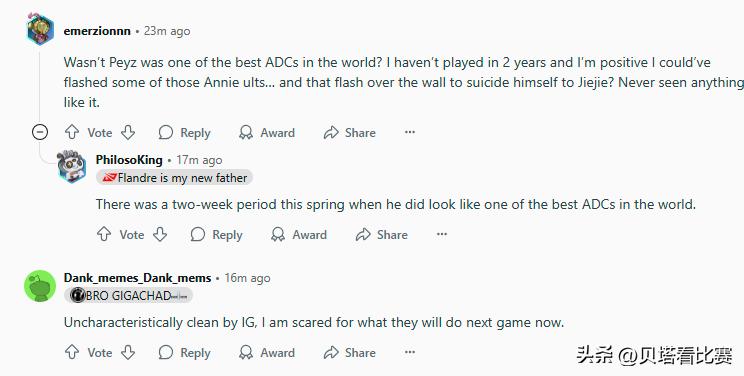
Task: Award PhilosoKing's comment
Action: pos(299,235)
